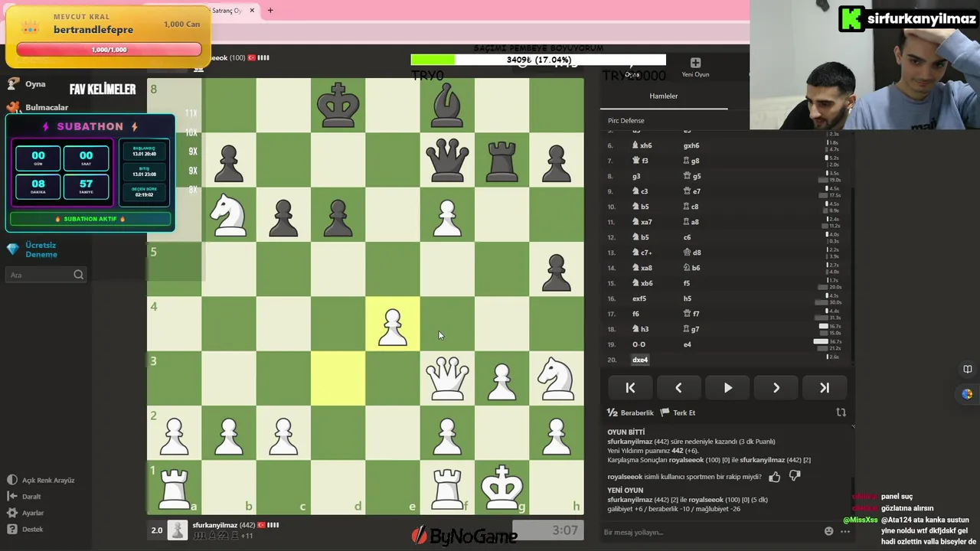The width and height of the screenshot is (980, 551).
Task: Click the black queen on f7
Action: pos(447,160)
